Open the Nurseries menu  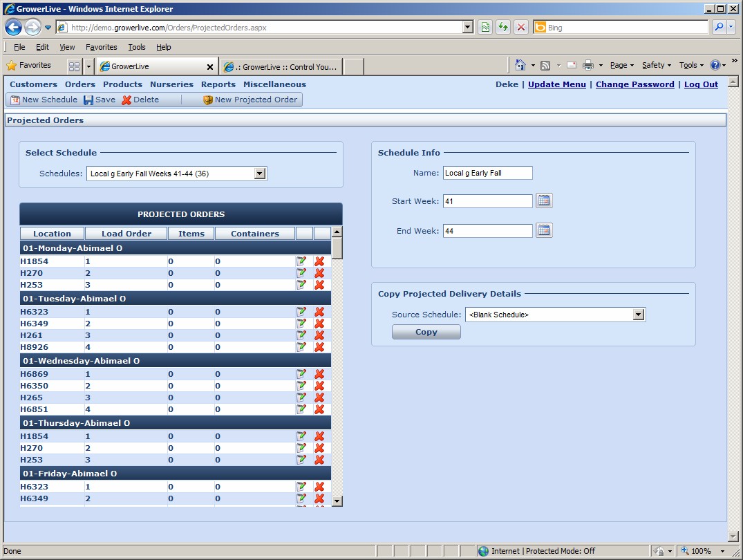pos(171,84)
